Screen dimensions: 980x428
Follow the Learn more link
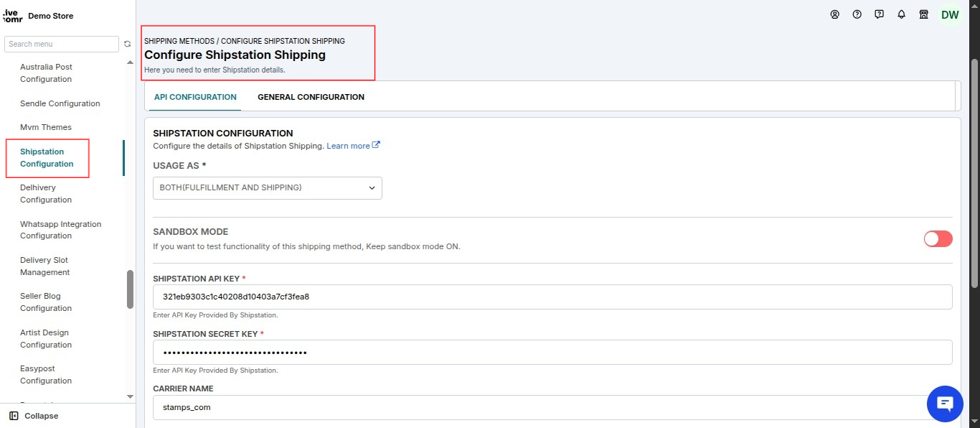pyautogui.click(x=348, y=146)
